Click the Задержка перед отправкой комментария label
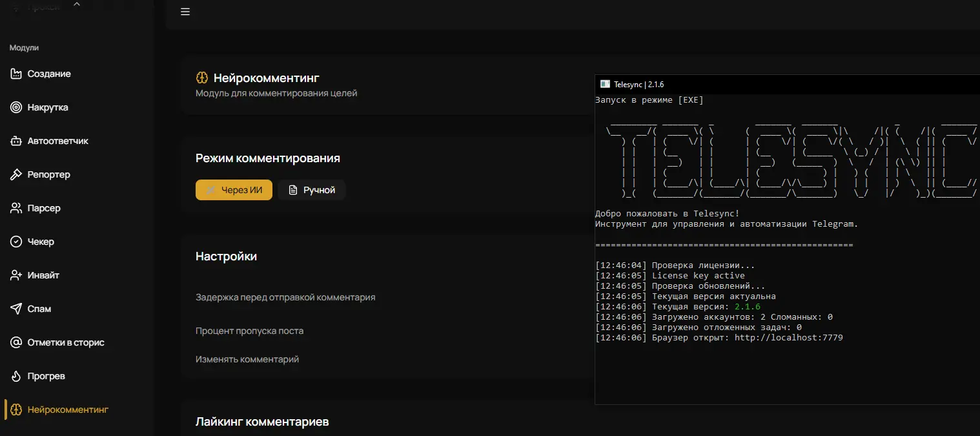 (x=285, y=297)
